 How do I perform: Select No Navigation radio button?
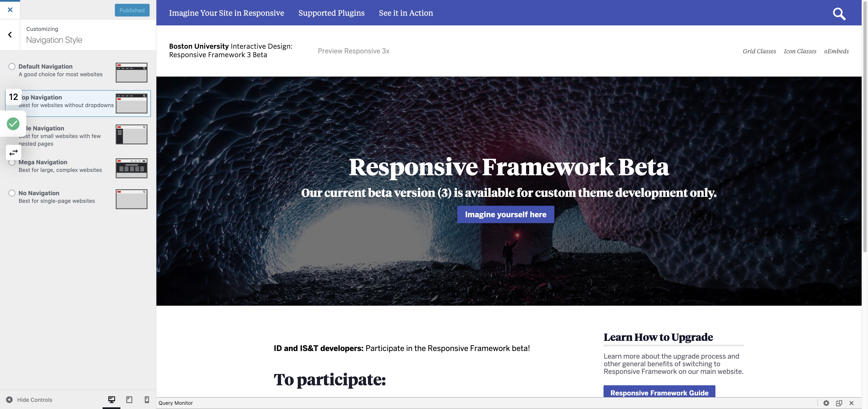click(x=12, y=193)
